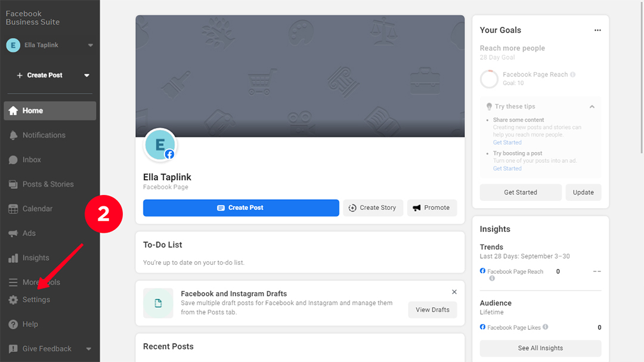Viewport: 644px width, 362px height.
Task: Open Settings in the sidebar
Action: [49, 300]
